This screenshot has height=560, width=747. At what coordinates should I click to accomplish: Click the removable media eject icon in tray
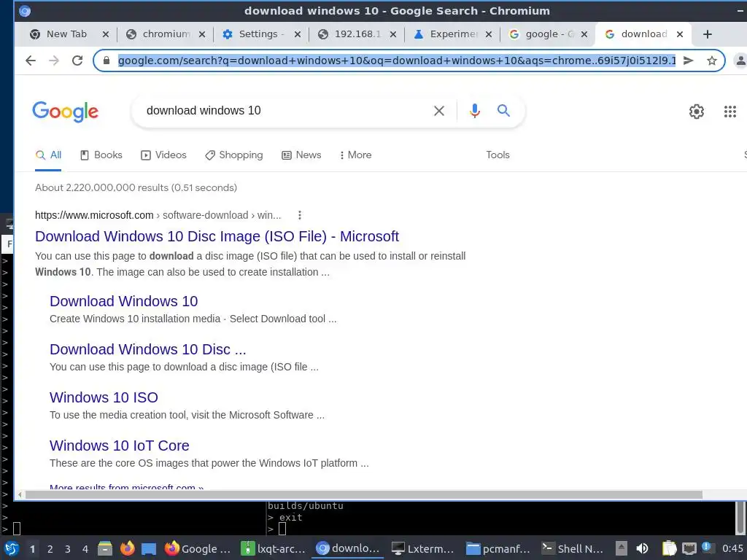coord(622,548)
